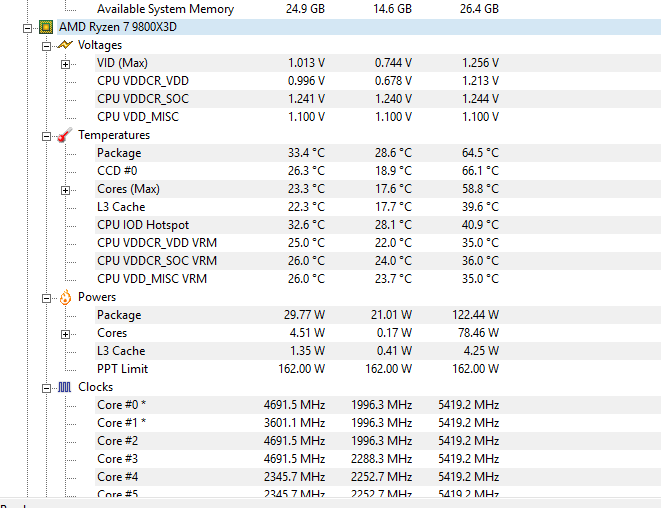Select the Available System Memory row

[378, 9]
